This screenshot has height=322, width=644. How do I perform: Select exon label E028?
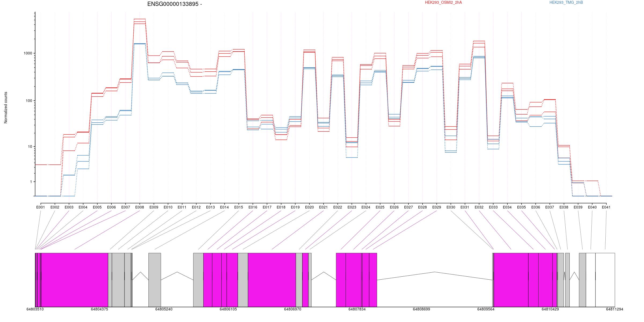[422, 207]
